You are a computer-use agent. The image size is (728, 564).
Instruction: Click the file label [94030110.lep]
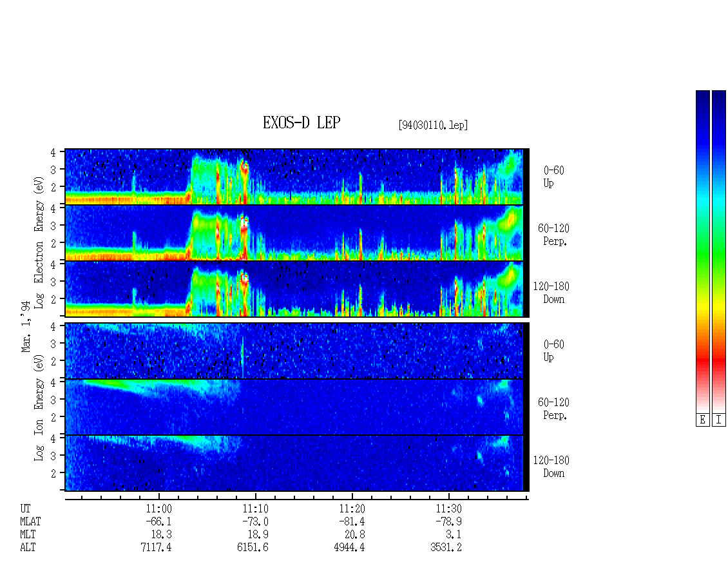tap(433, 125)
